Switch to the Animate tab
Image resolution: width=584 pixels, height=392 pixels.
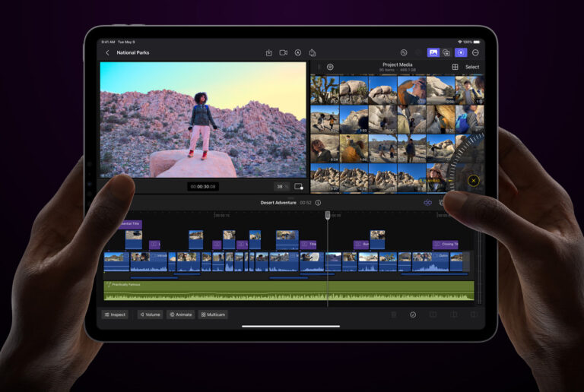(181, 315)
